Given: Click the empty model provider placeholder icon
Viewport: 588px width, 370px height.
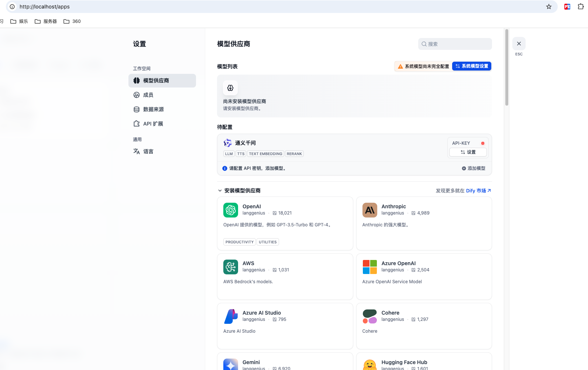Looking at the screenshot, I should coord(230,88).
